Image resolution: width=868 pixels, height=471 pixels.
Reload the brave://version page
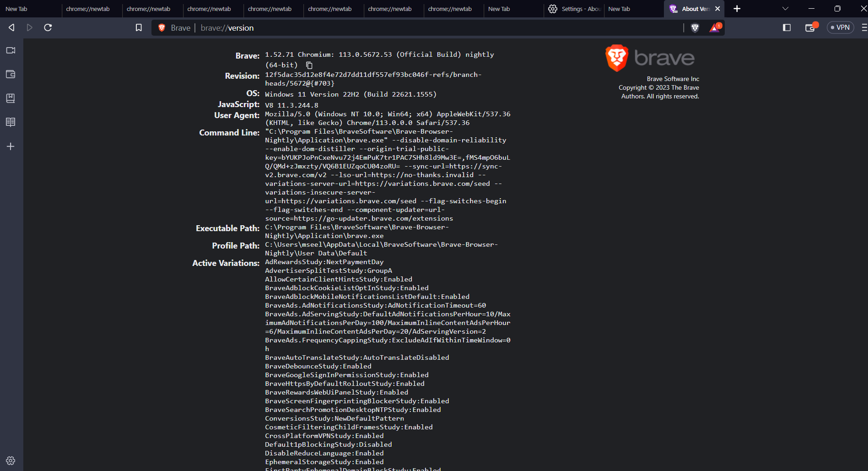coord(48,27)
